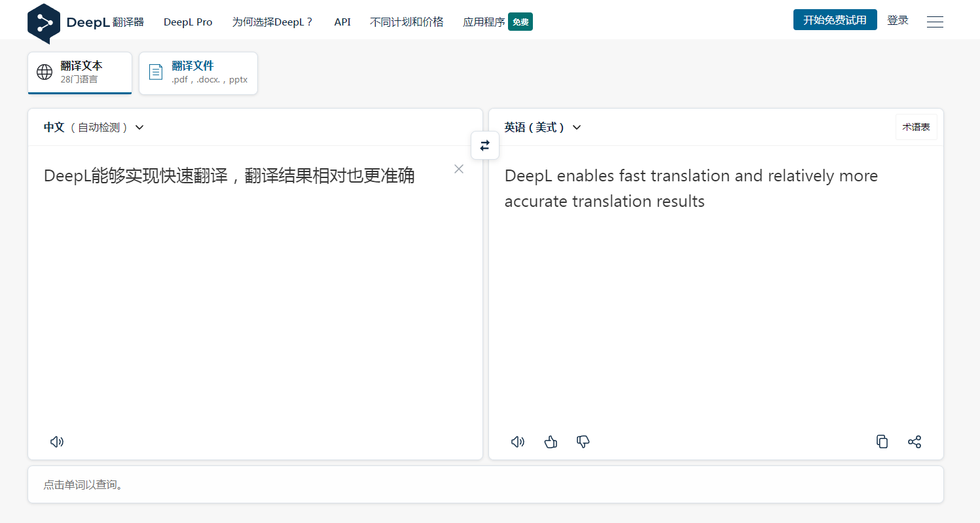Click the DeepL 翻译器 title text
Viewport: 980px width, 523px height.
point(105,22)
